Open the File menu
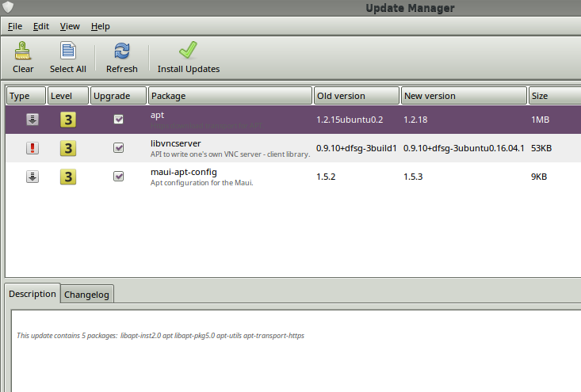581x392 pixels. [15, 26]
